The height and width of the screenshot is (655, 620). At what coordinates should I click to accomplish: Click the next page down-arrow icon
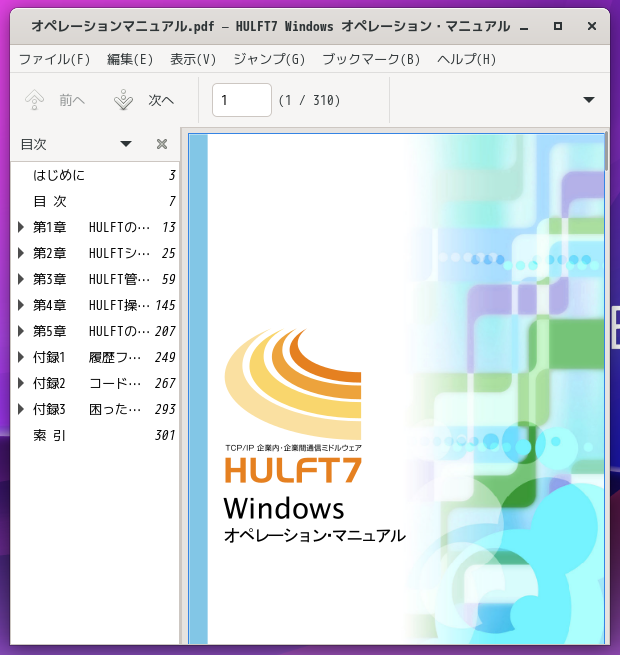click(x=123, y=100)
